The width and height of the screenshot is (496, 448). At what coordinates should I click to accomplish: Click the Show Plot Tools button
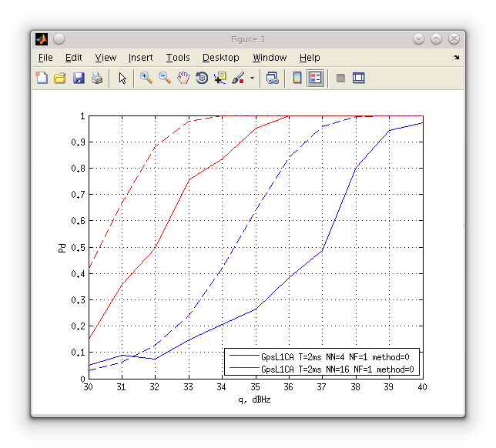(358, 78)
